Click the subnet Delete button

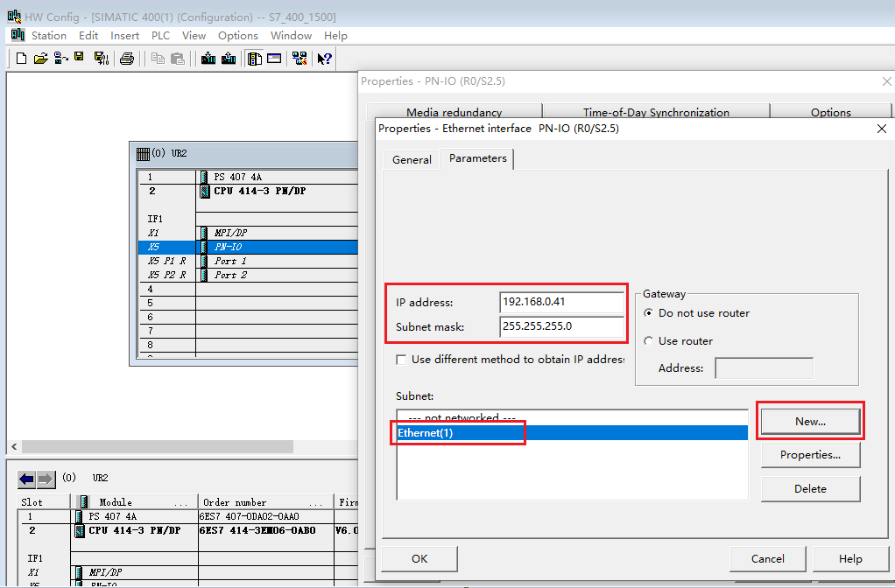811,489
